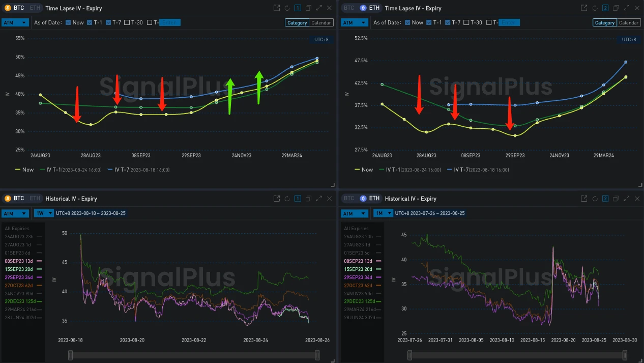Open the ATM dropdown in ETH Time Lapse panel
644x363 pixels.
[x=354, y=22]
